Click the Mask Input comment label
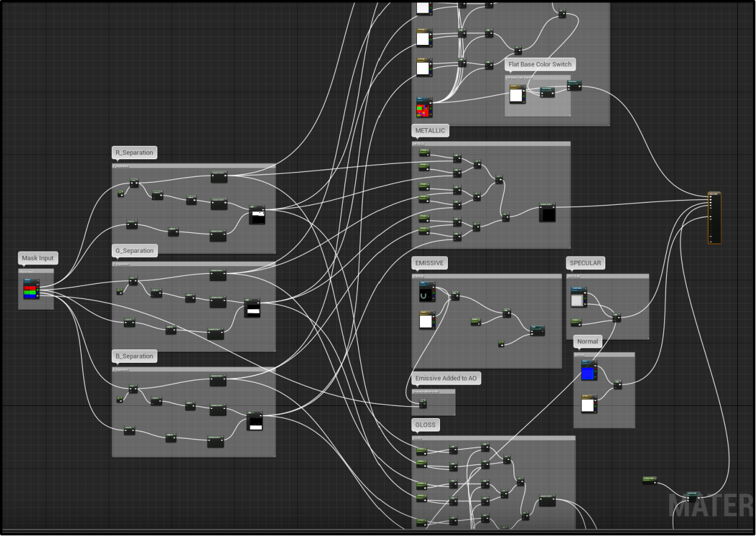 pos(38,258)
